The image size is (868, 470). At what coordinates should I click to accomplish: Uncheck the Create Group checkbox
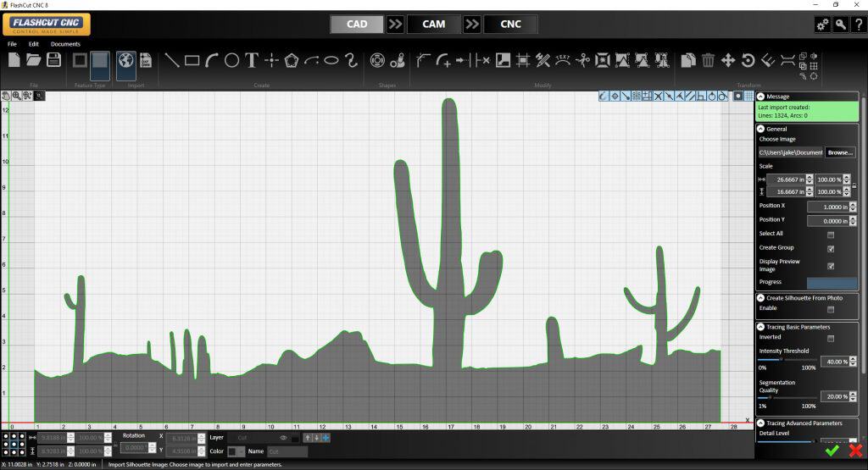(x=831, y=248)
